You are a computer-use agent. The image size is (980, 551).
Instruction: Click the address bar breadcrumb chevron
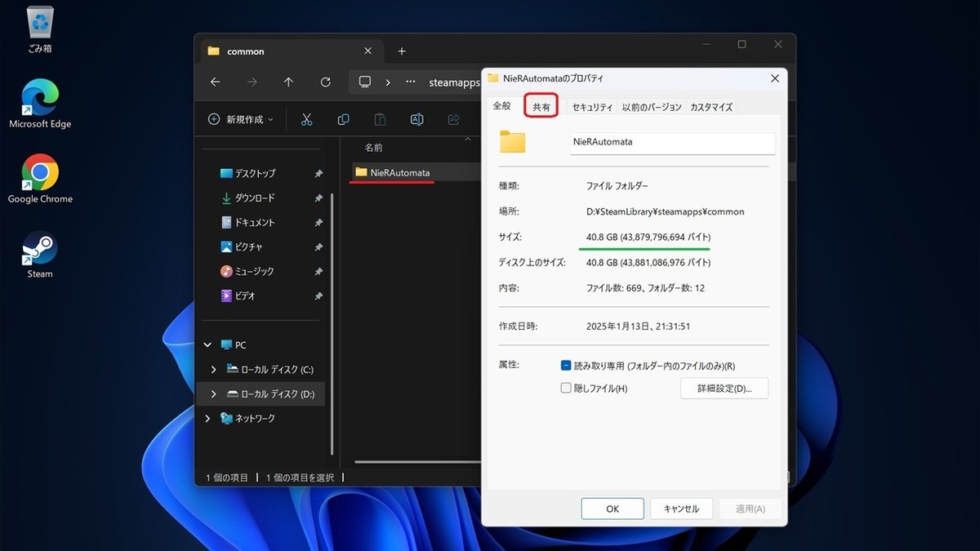pos(388,82)
